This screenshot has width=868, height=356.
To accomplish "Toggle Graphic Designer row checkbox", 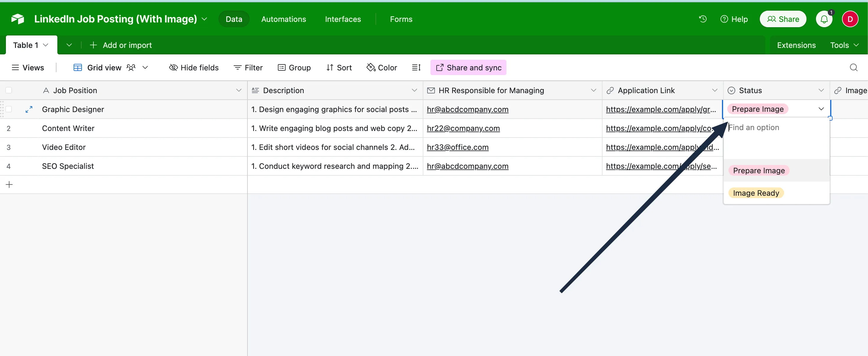I will (x=9, y=109).
